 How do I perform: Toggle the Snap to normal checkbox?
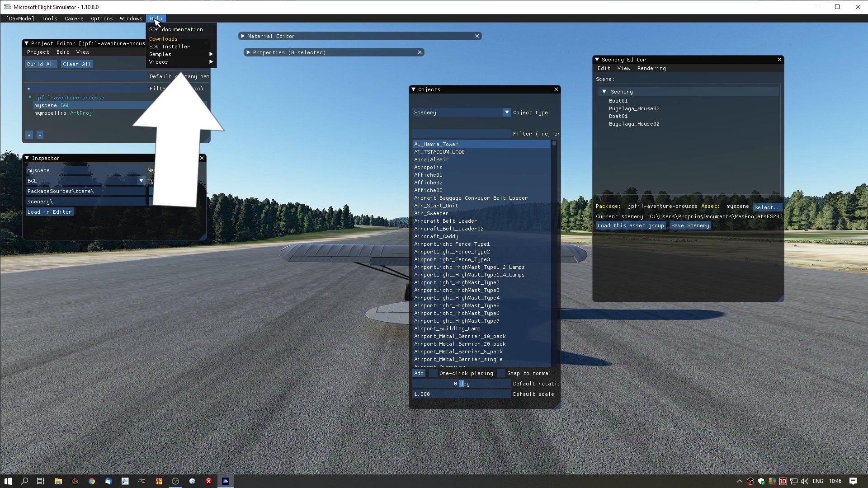coord(501,373)
